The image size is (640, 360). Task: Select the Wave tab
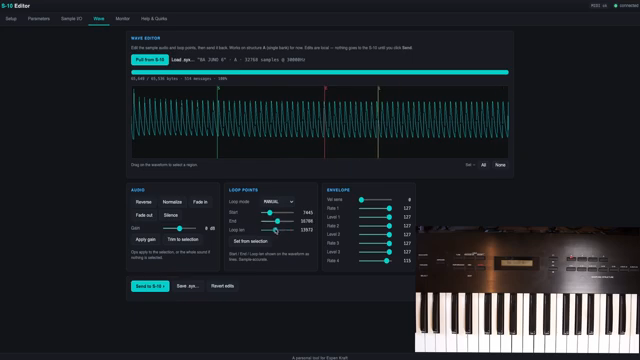[99, 19]
